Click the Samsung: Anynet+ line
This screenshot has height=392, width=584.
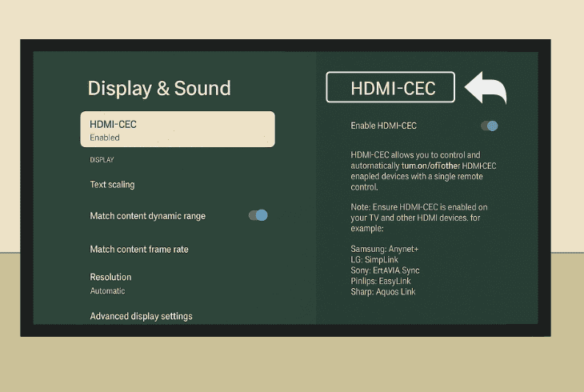coord(384,249)
